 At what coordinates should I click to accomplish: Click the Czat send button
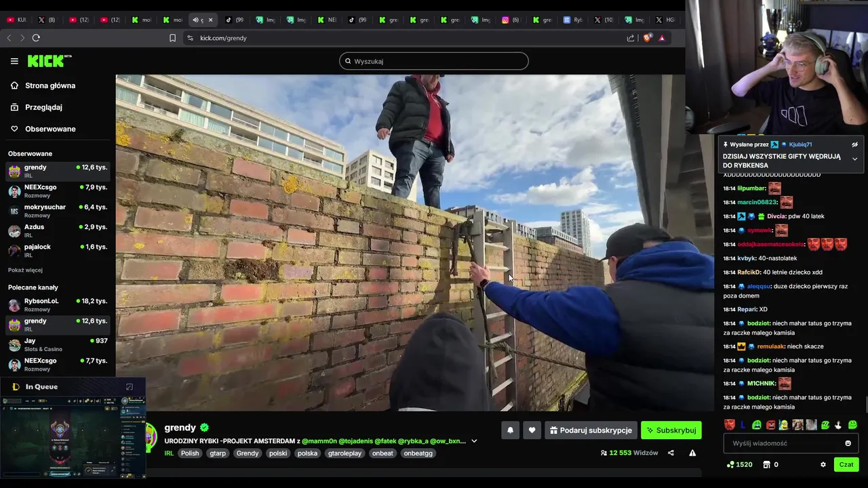point(846,464)
